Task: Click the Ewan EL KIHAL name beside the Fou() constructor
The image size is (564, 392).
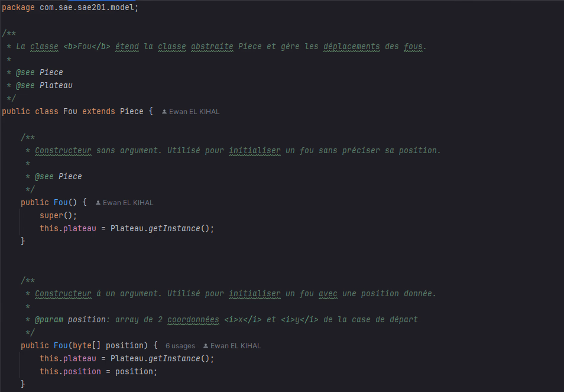Action: [128, 203]
